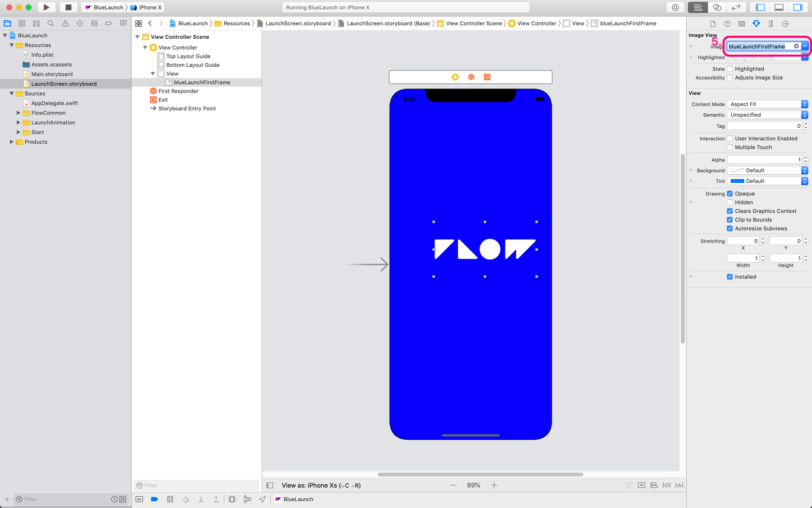The height and width of the screenshot is (508, 812).
Task: Open the File inspector
Action: coord(712,23)
